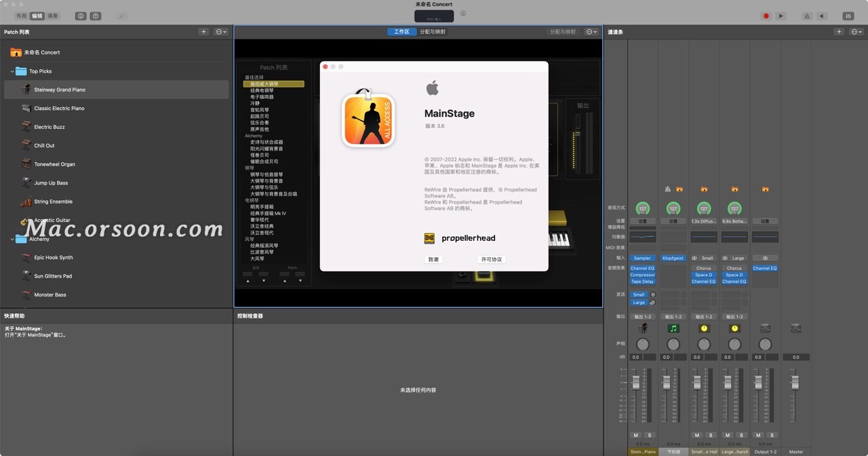This screenshot has width=868, height=456.
Task: Select the Assignments and Mappings tab
Action: coord(433,32)
